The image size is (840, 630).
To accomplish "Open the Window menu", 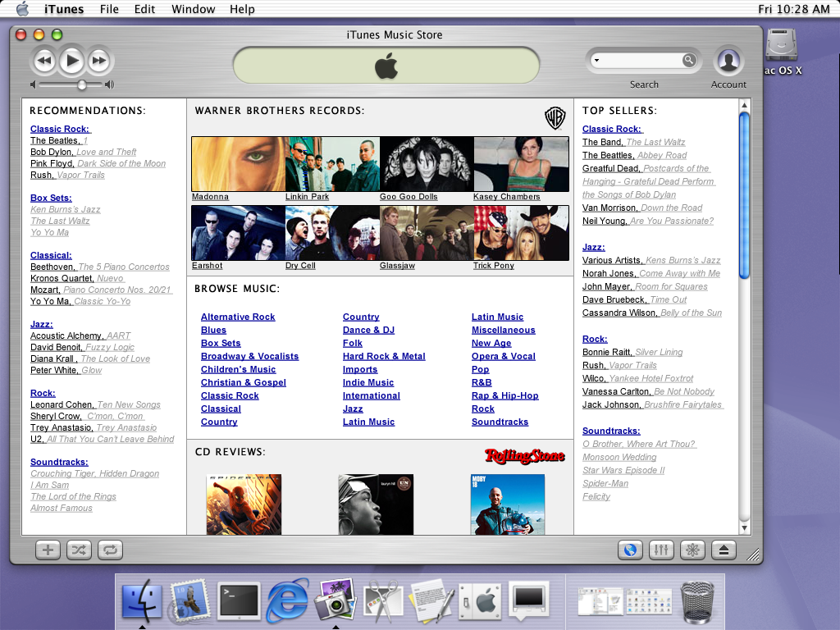I will (x=194, y=9).
